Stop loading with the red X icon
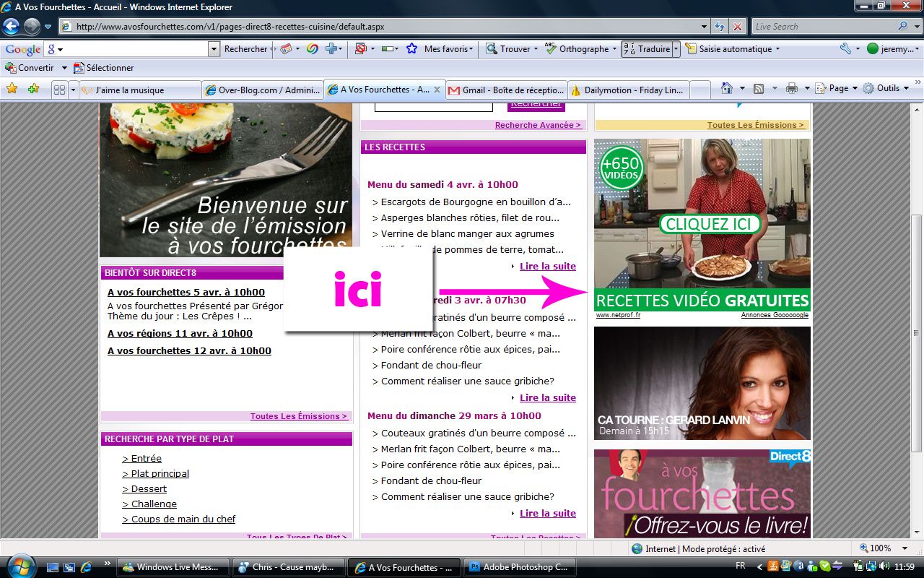The image size is (924, 578). 737,27
